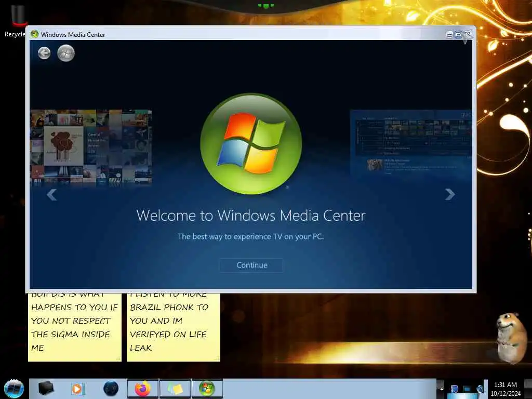Select Windows Media Center taskbar button
The height and width of the screenshot is (399, 532).
click(207, 389)
